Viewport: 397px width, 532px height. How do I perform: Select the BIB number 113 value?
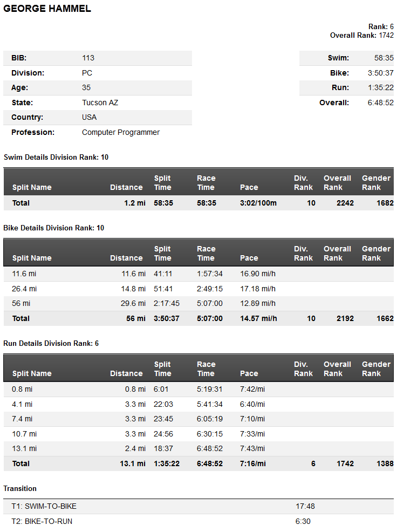point(88,58)
